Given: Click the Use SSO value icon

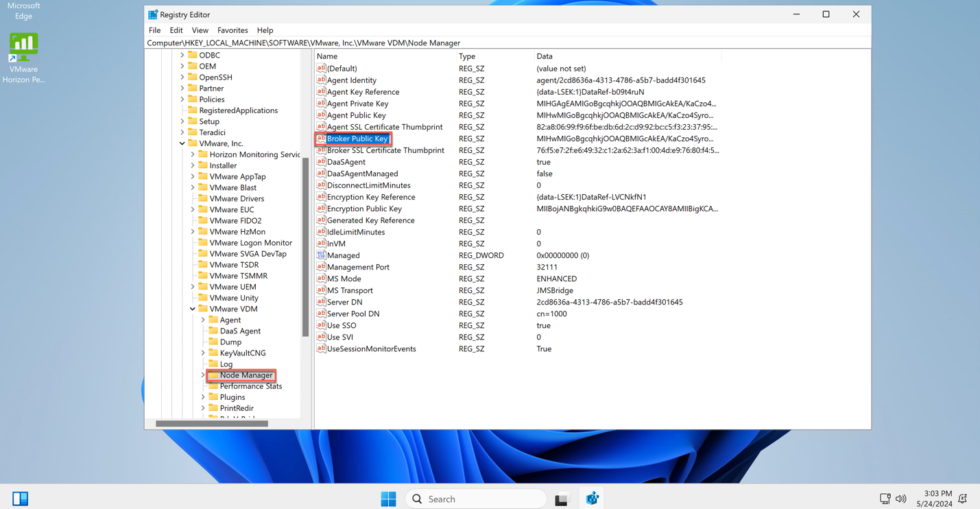Looking at the screenshot, I should (321, 325).
